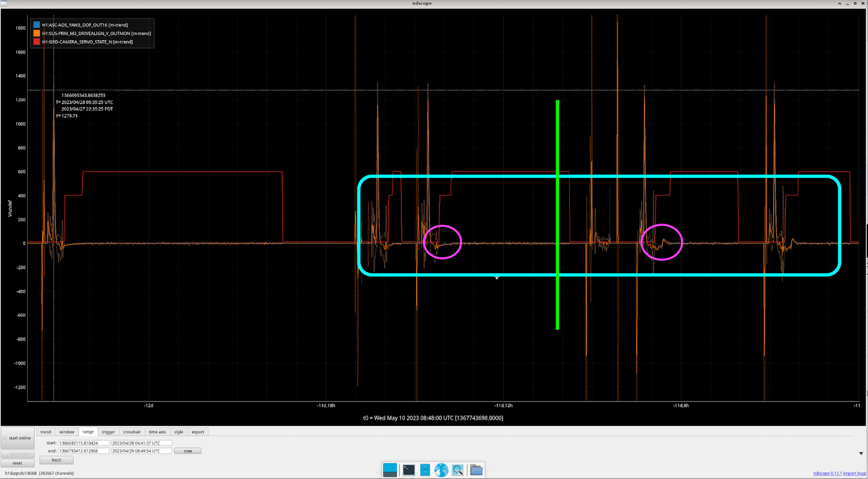The image size is (868, 479).
Task: Click the show desktop icon in dock
Action: pos(390,470)
